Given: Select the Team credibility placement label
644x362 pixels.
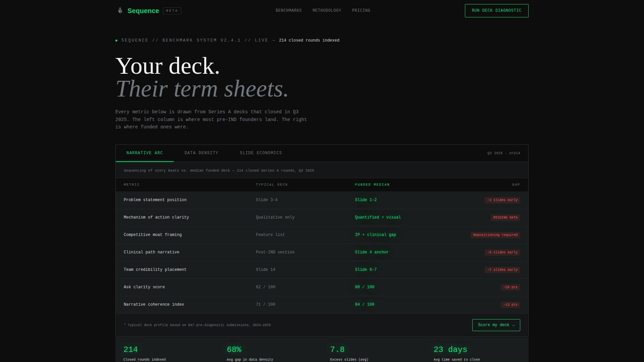Looking at the screenshot, I should (x=155, y=270).
